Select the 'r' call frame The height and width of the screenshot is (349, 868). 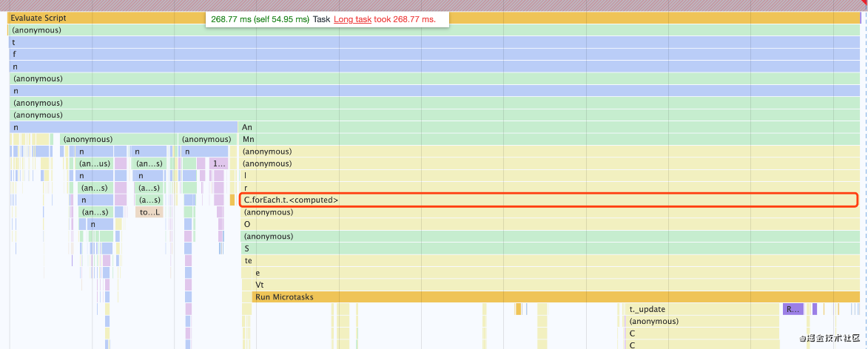[x=549, y=188]
